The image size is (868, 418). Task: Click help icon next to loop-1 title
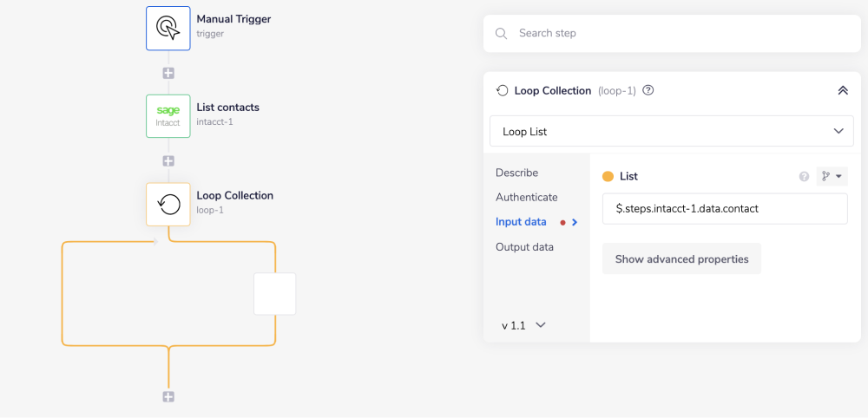(x=648, y=90)
